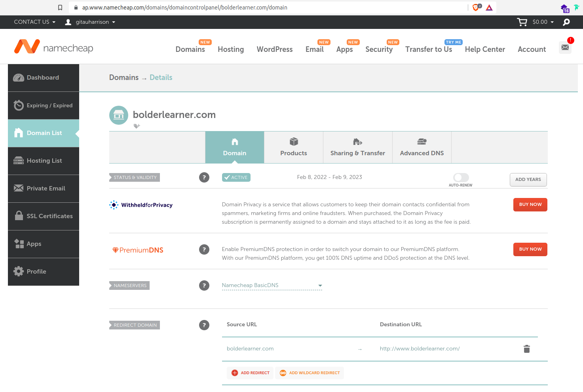Click the domain storefront icon beside bolderlearner.com

coord(119,115)
